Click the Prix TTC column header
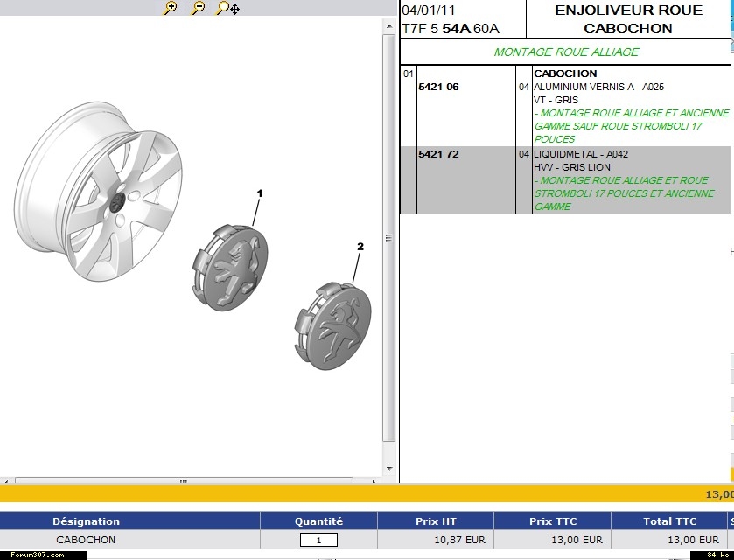Screen dimensions: 734x560 553,521
